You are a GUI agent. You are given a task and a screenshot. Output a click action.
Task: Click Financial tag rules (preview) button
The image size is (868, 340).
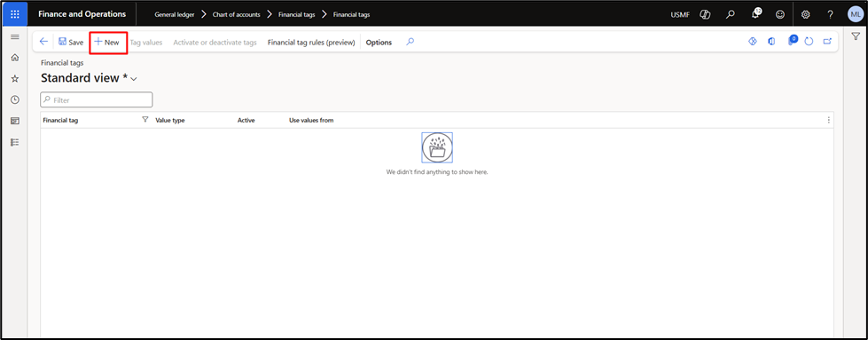pyautogui.click(x=311, y=42)
